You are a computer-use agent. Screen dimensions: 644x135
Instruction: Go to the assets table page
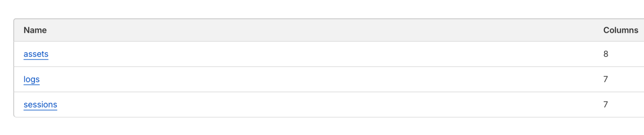point(36,54)
